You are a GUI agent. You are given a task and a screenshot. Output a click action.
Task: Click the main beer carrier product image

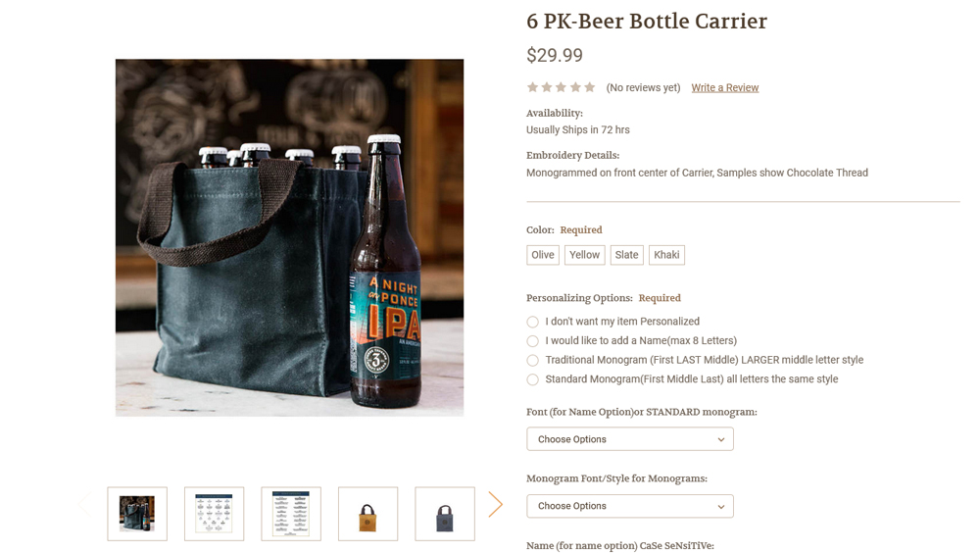tap(289, 237)
